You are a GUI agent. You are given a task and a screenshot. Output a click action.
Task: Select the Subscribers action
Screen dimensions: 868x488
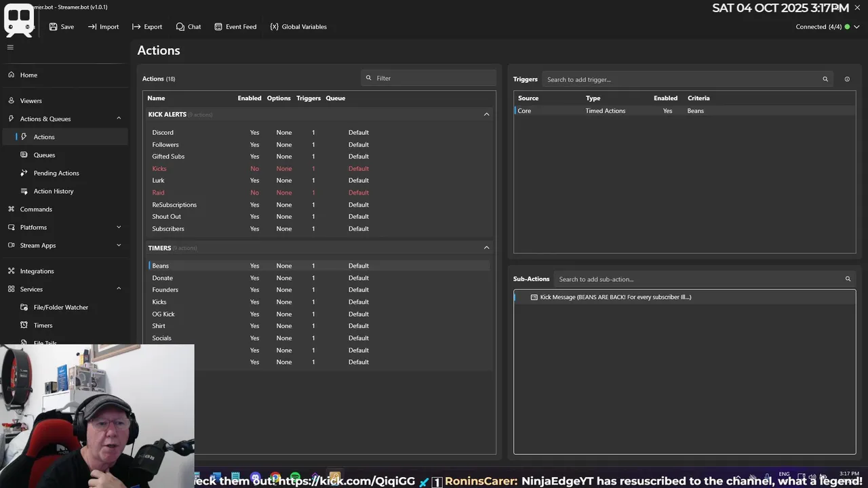pos(319,228)
